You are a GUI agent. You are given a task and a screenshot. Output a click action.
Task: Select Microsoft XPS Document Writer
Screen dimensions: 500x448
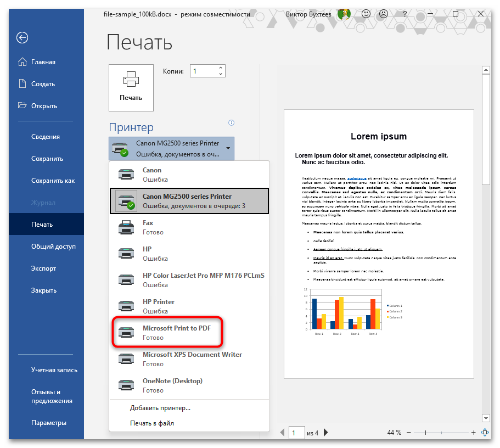(x=189, y=359)
